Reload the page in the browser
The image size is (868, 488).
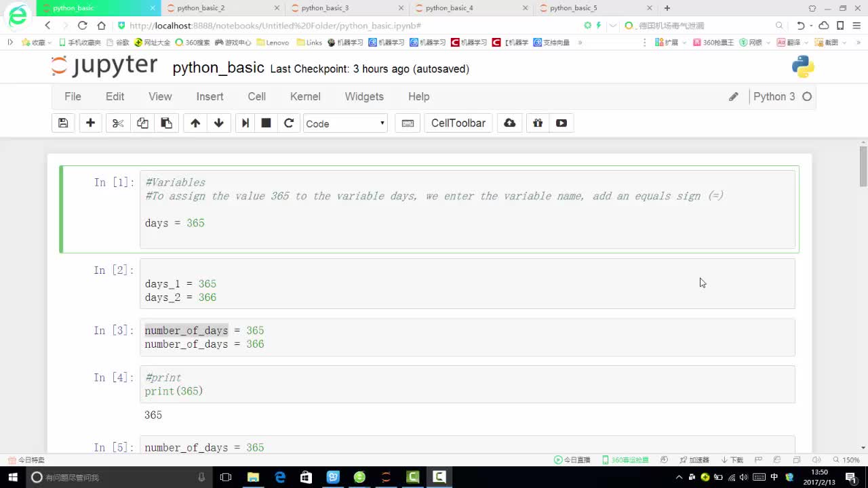(83, 25)
